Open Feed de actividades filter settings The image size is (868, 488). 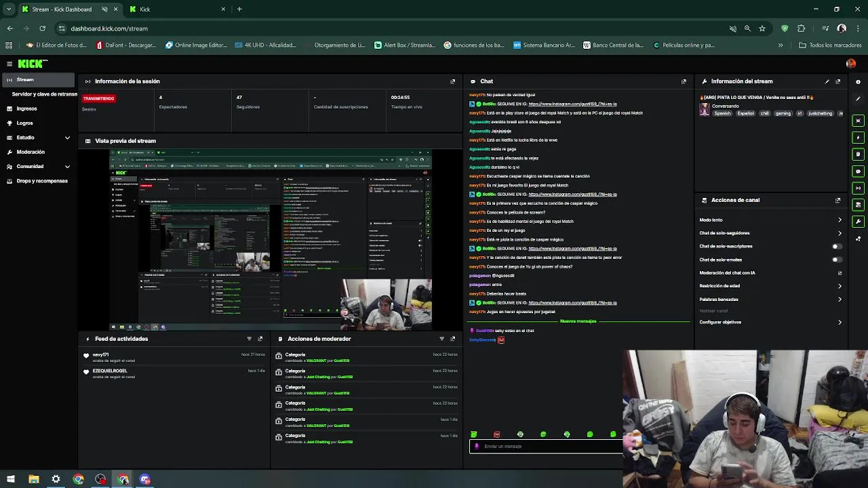tap(249, 339)
